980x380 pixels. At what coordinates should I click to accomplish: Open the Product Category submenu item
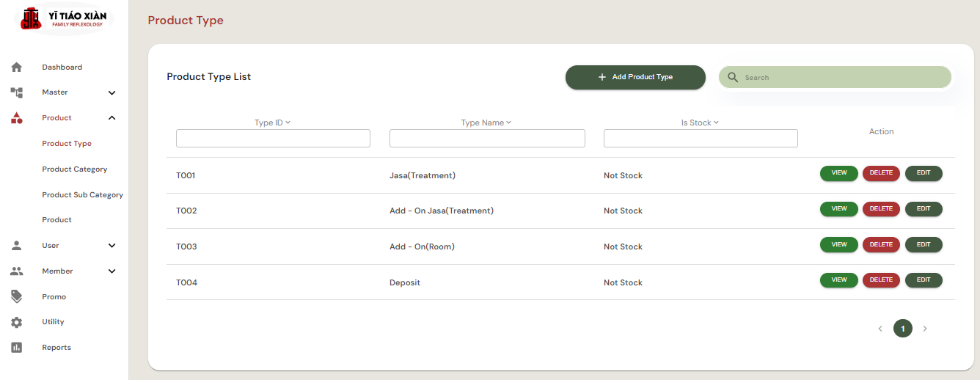click(75, 169)
